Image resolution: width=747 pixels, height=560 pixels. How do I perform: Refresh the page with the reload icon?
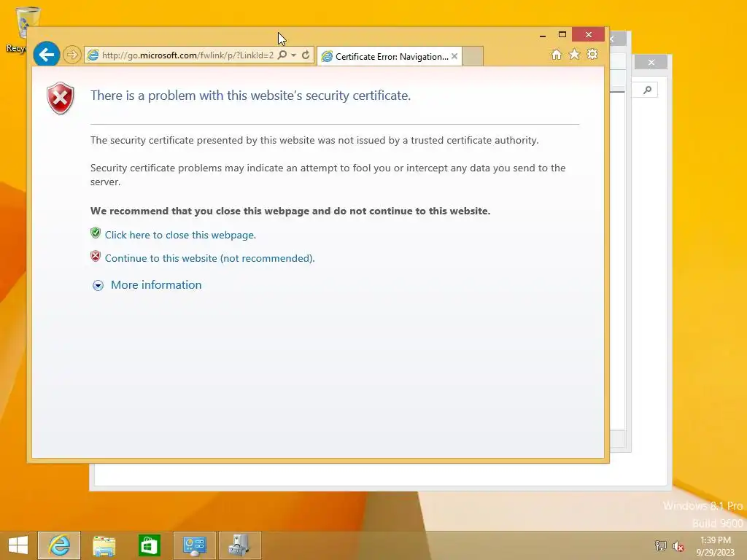tap(306, 55)
